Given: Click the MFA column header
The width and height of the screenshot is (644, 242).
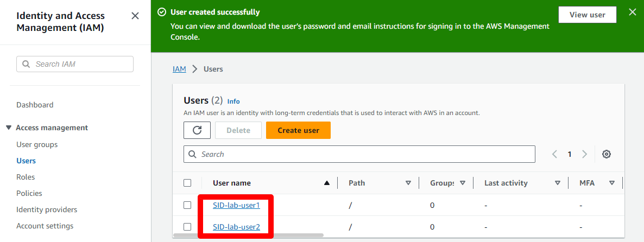Looking at the screenshot, I should tap(587, 183).
